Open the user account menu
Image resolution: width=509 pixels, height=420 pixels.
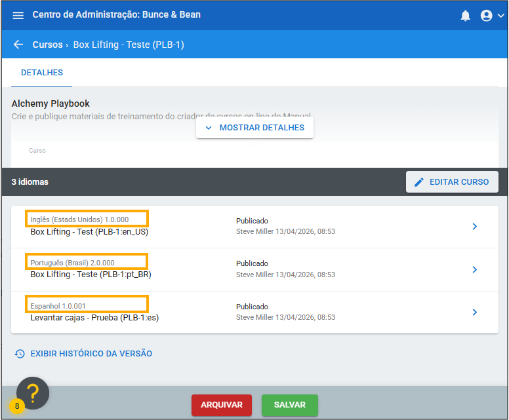pyautogui.click(x=492, y=15)
